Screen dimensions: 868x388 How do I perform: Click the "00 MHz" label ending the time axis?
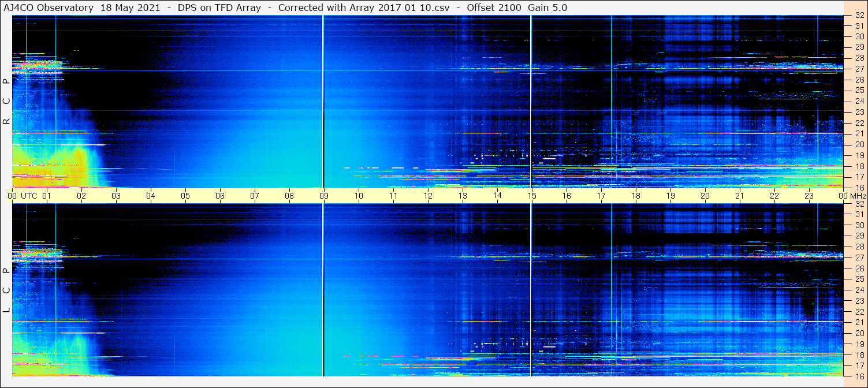click(852, 196)
